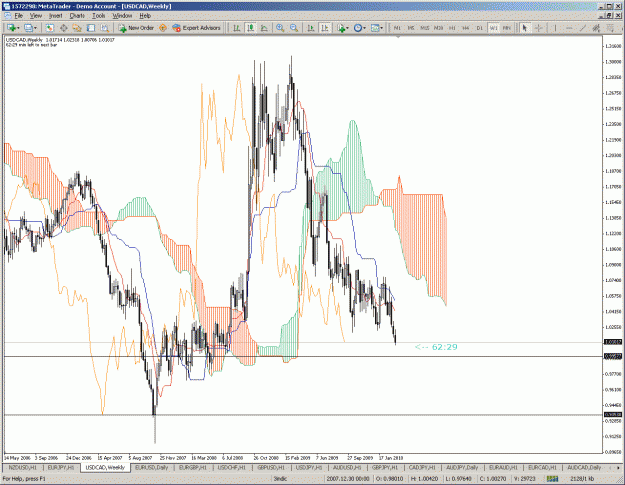Screen dimensions: 625x485
Task: Expand the Indicators dropdown arrow
Action: pos(348,28)
